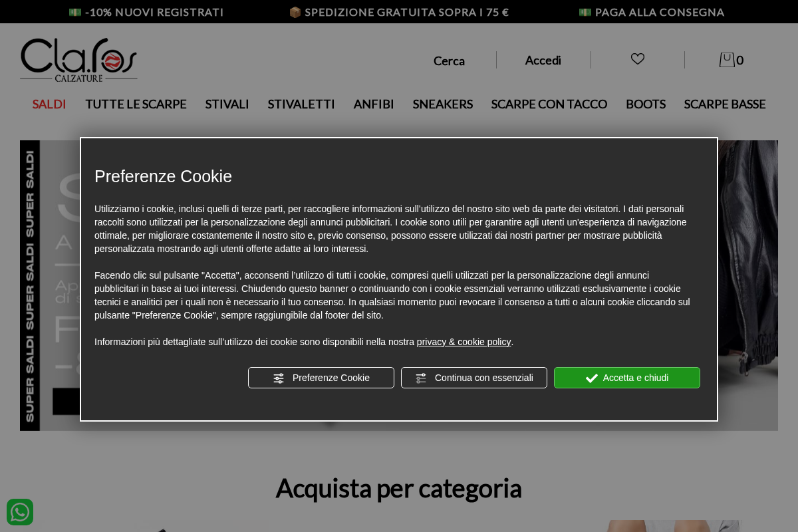The height and width of the screenshot is (532, 798).
Task: Click the cart item counter showing 0
Action: (739, 60)
